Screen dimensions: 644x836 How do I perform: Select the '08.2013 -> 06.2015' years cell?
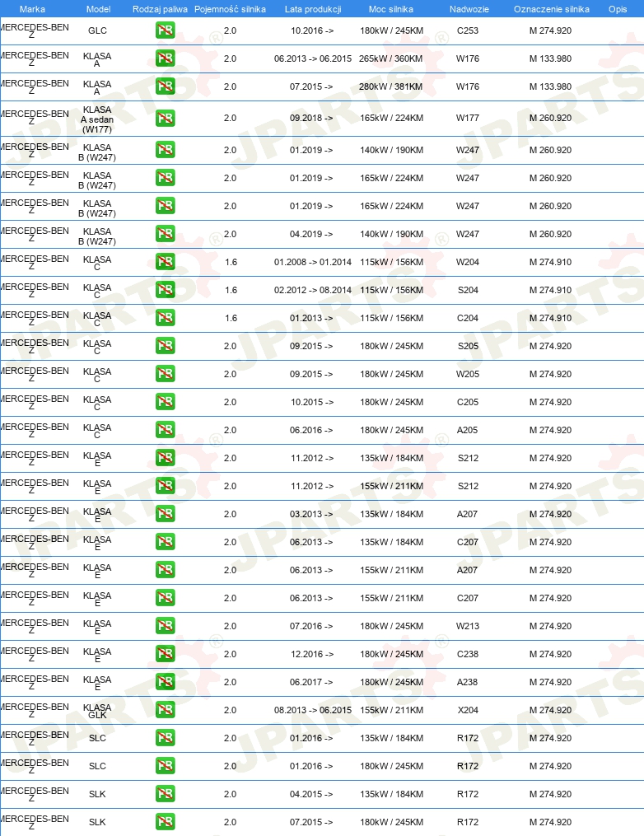pyautogui.click(x=313, y=710)
